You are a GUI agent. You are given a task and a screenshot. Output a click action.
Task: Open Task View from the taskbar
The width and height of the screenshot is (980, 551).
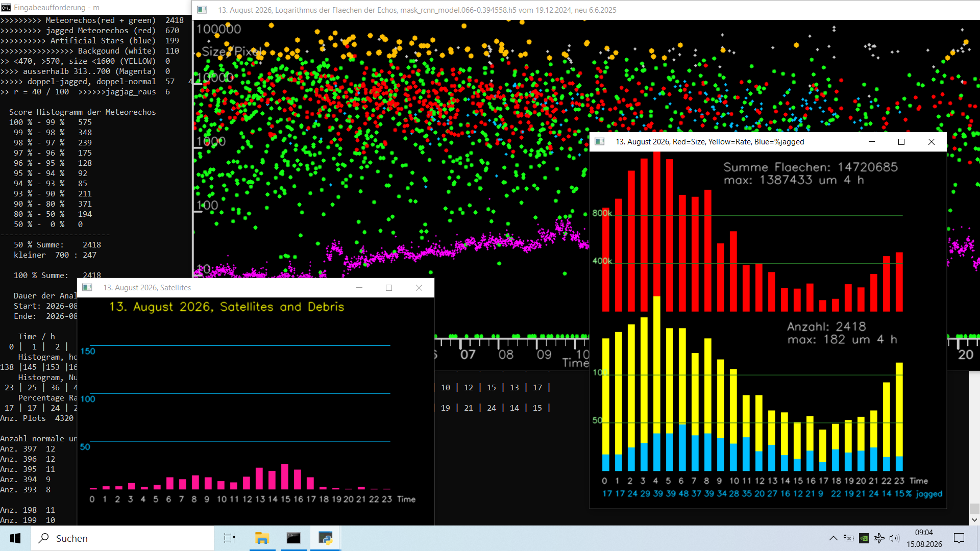[x=230, y=538]
